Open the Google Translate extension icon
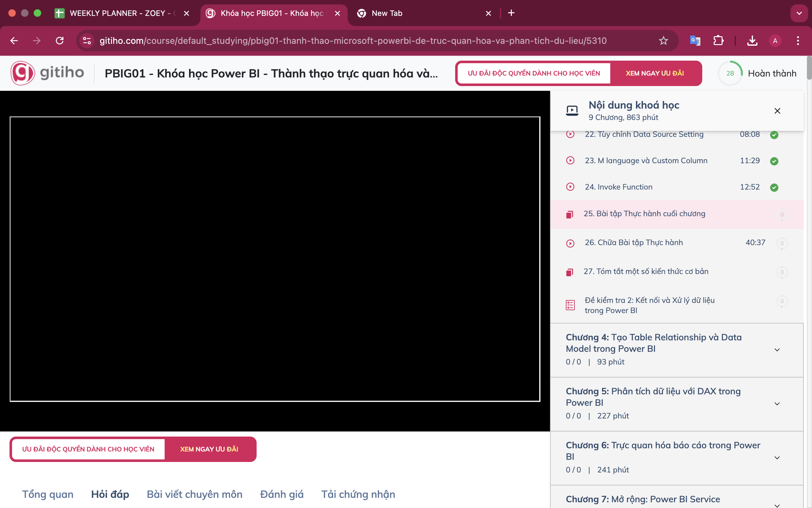Screen dimensions: 812x508 coord(695,41)
